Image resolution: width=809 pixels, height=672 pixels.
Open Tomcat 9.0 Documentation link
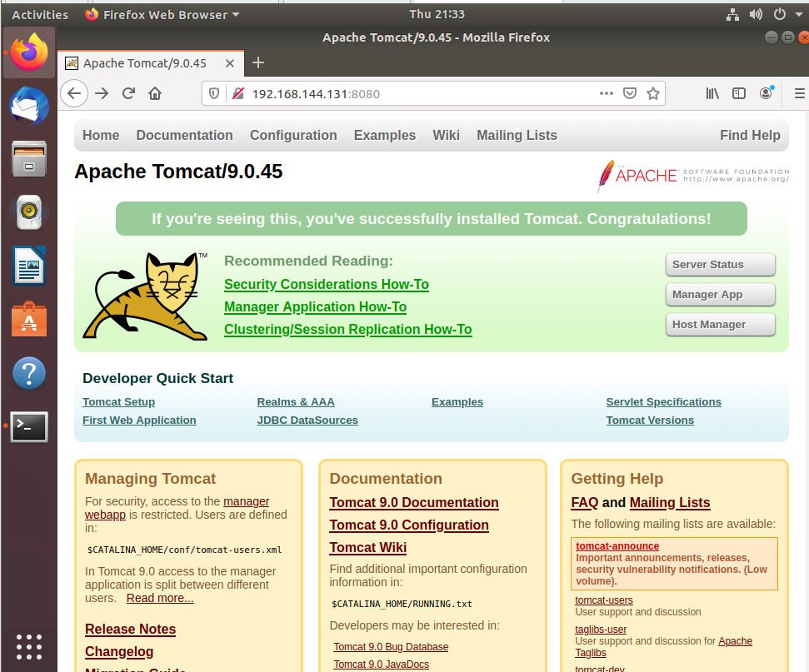coord(414,502)
